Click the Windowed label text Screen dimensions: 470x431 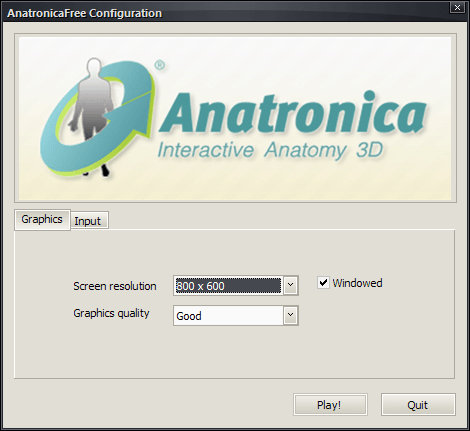point(357,283)
